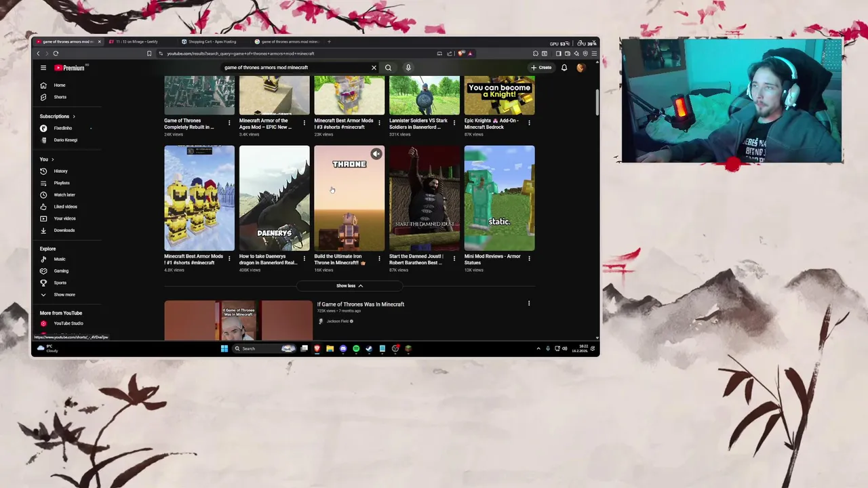
Task: Expand the You section chevron
Action: click(x=52, y=159)
